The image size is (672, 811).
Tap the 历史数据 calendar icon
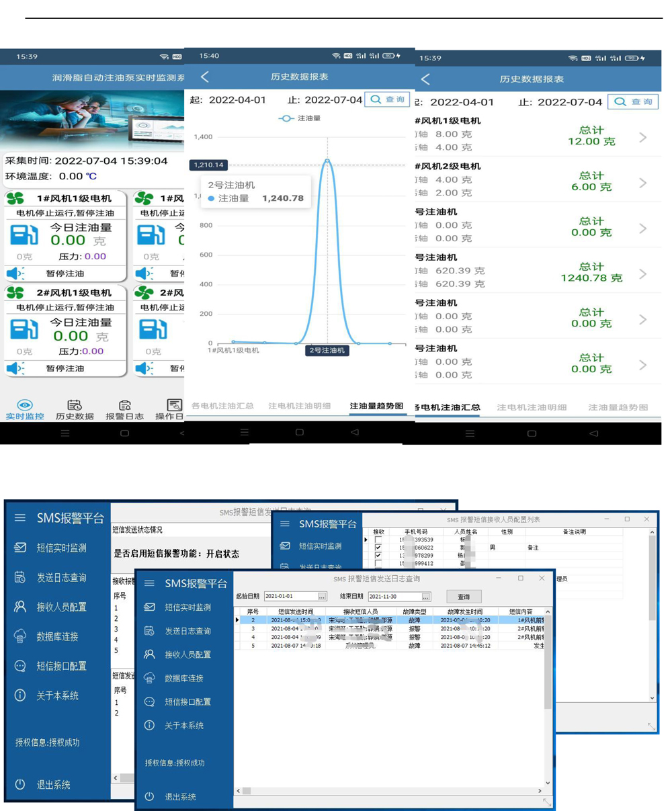coord(74,405)
